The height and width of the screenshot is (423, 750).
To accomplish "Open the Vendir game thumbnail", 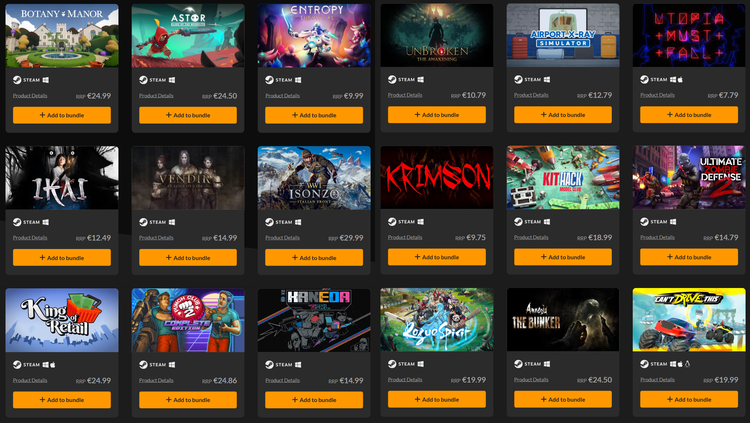I will 188,178.
